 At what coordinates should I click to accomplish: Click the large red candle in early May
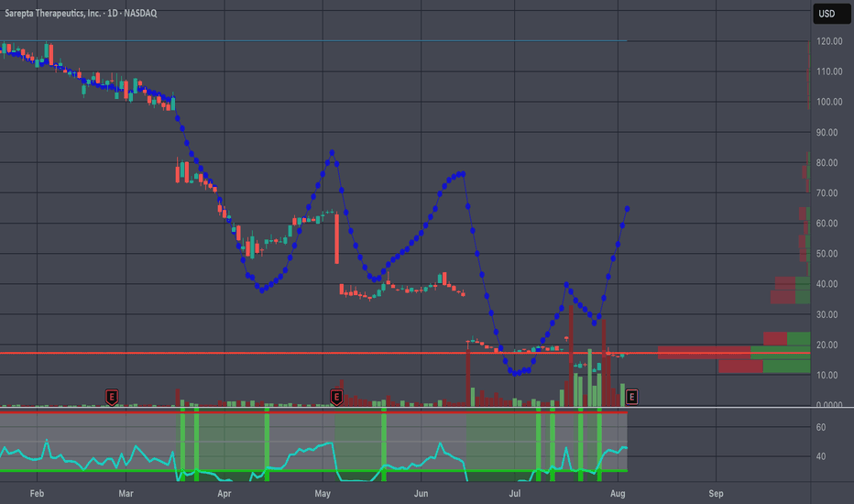(337, 238)
